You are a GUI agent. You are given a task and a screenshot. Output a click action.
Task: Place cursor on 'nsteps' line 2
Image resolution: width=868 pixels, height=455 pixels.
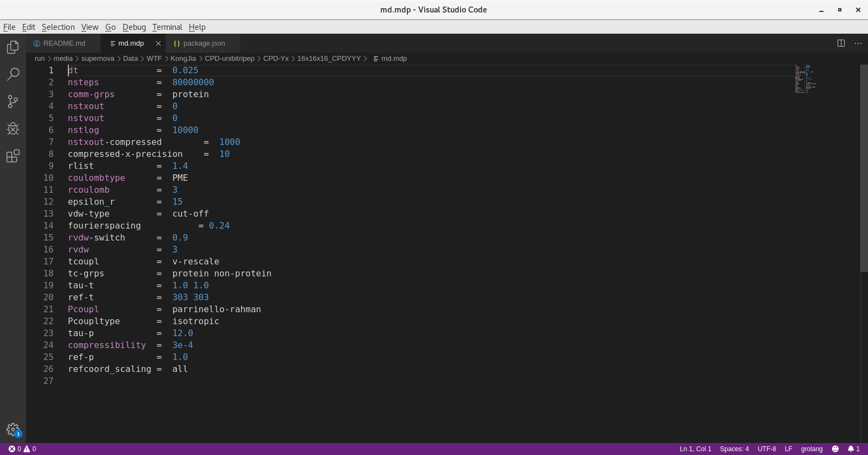point(84,83)
